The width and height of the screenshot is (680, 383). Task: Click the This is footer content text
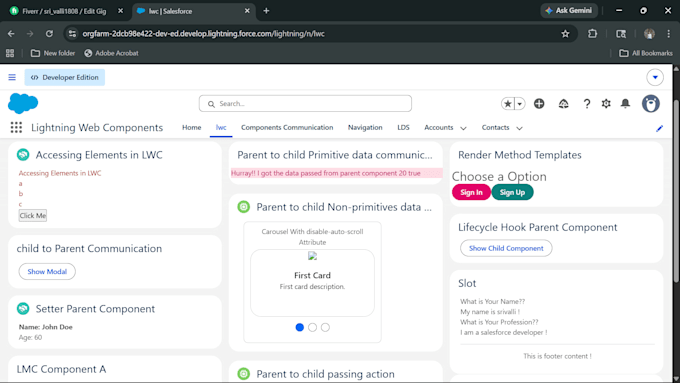point(557,356)
